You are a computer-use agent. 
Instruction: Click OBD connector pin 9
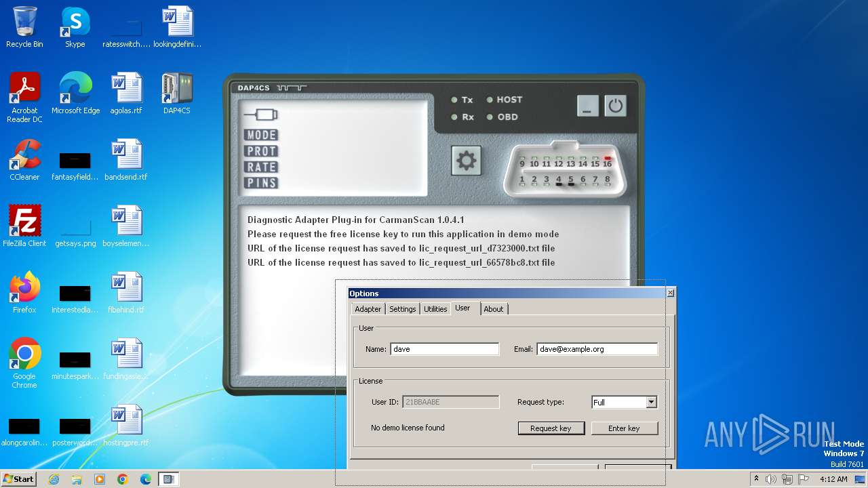pos(522,163)
